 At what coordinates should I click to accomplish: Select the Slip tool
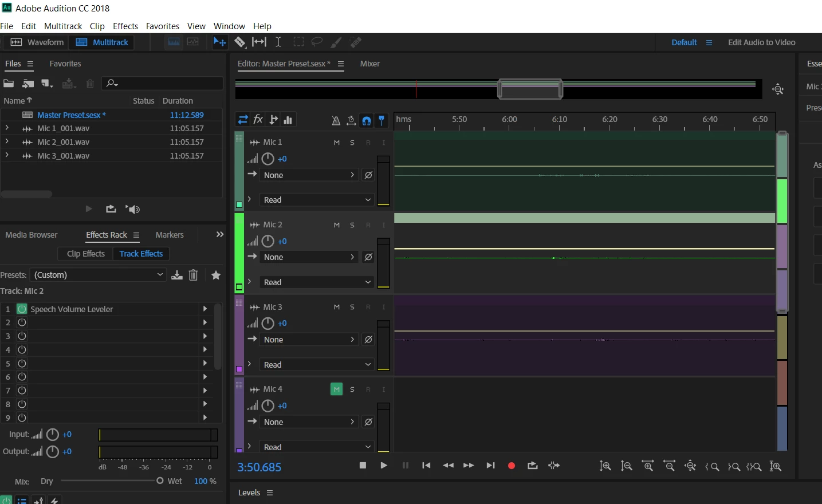coord(259,42)
